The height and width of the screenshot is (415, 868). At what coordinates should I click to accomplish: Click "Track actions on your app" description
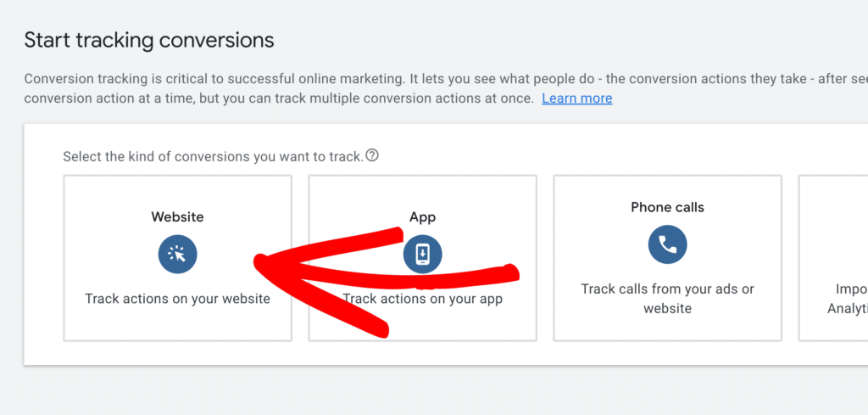pos(422,299)
